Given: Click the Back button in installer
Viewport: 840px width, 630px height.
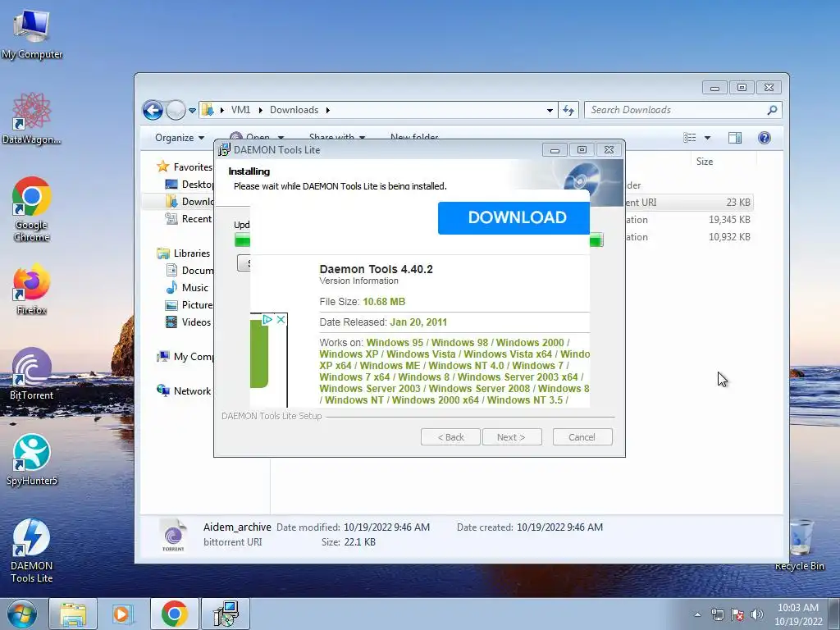Looking at the screenshot, I should (450, 437).
